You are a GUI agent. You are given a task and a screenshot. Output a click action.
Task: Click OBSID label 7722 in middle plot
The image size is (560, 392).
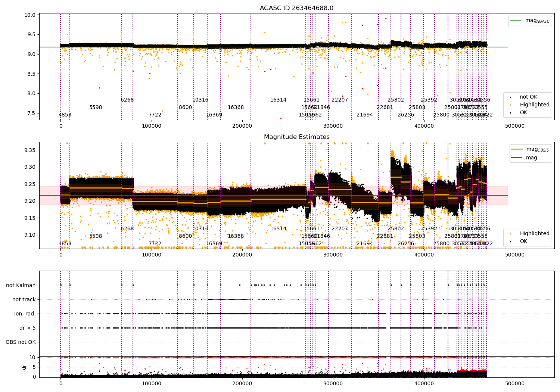(155, 244)
